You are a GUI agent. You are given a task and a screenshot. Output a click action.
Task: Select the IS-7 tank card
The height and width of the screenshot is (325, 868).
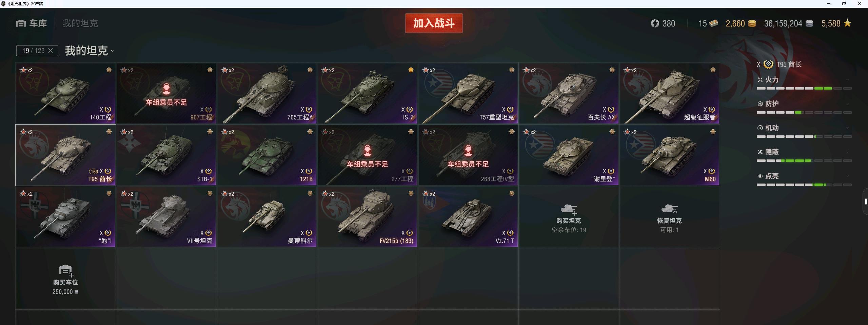(x=367, y=93)
